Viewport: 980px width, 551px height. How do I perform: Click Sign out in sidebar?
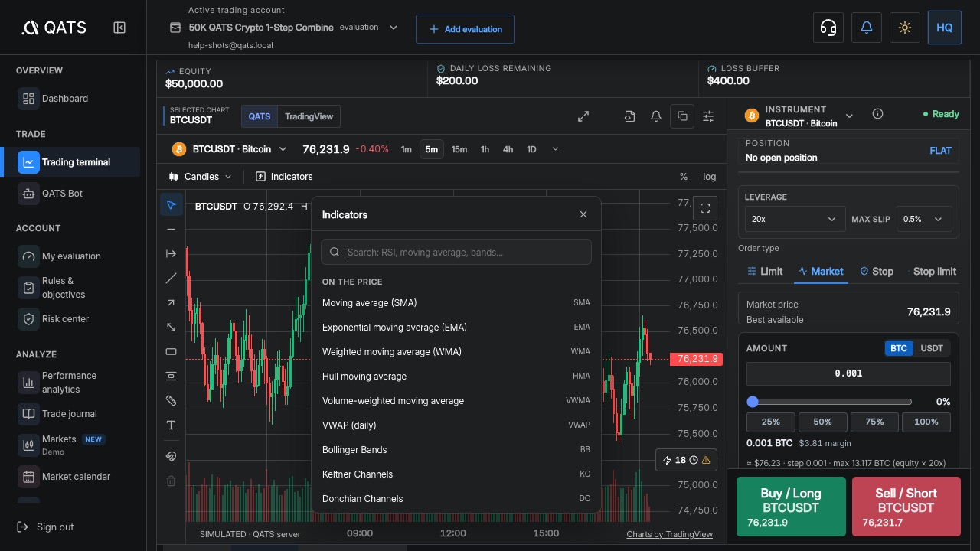pyautogui.click(x=46, y=527)
